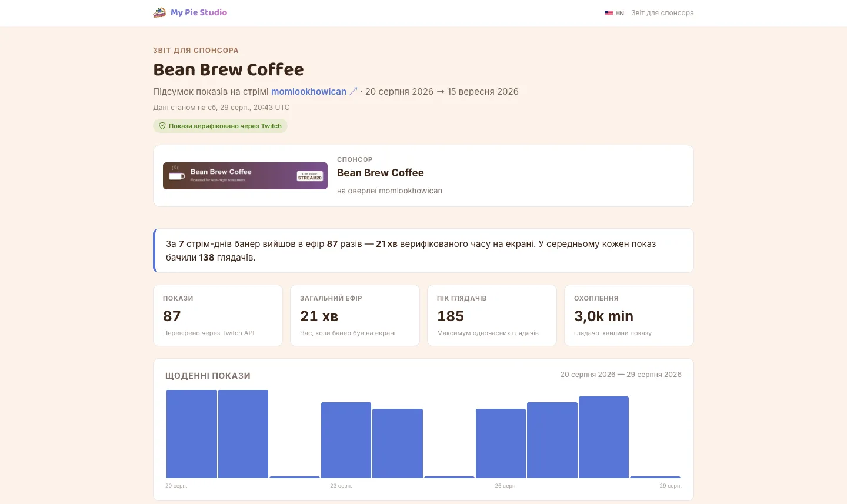Click the "26 серп." axis label

point(506,486)
